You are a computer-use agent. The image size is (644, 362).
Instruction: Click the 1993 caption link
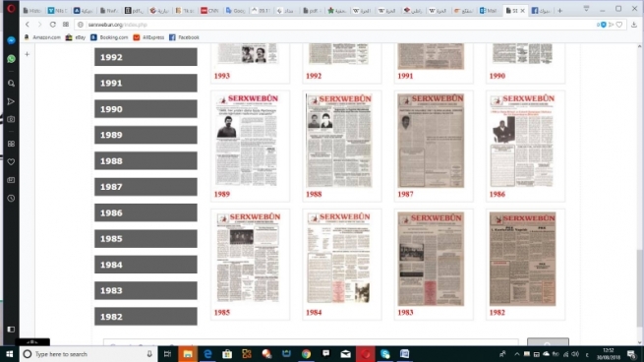coord(222,76)
